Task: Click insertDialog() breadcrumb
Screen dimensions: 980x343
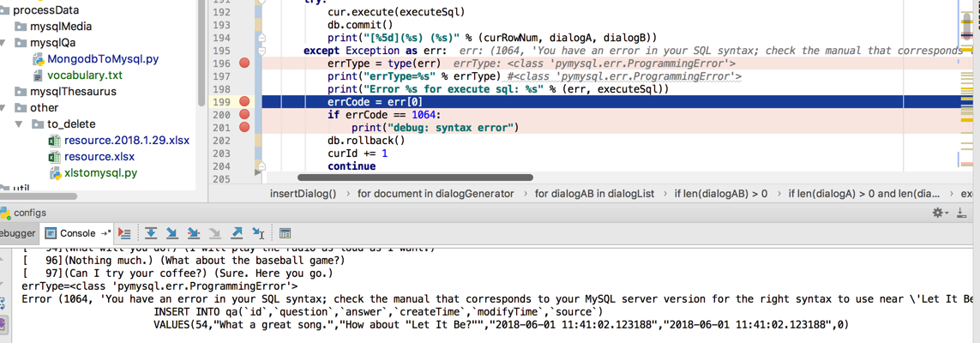Action: [304, 194]
